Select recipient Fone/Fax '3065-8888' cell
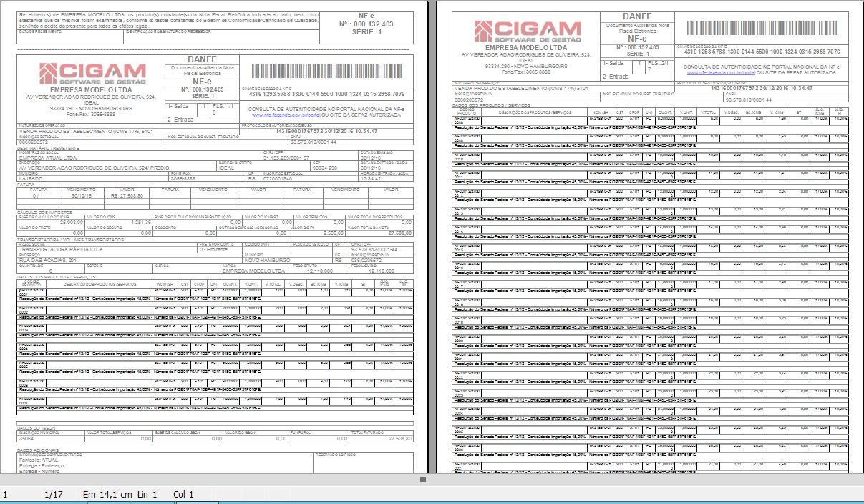The image size is (864, 504). pyautogui.click(x=183, y=178)
